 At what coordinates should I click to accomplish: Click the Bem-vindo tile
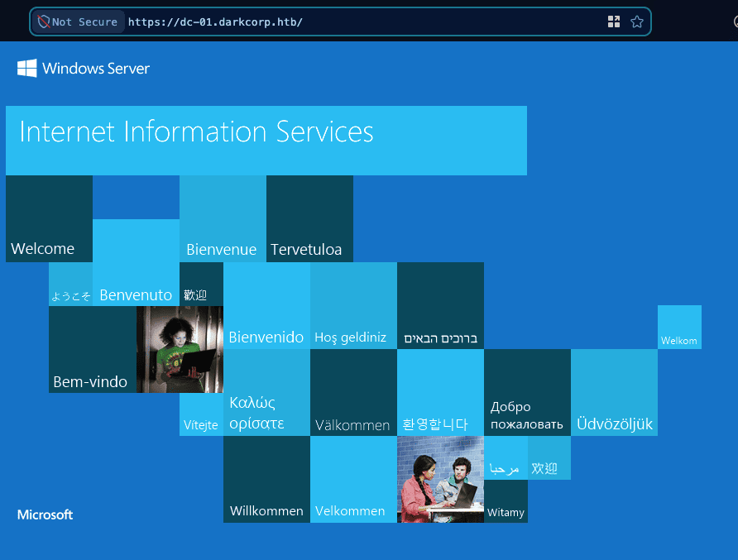pyautogui.click(x=93, y=349)
